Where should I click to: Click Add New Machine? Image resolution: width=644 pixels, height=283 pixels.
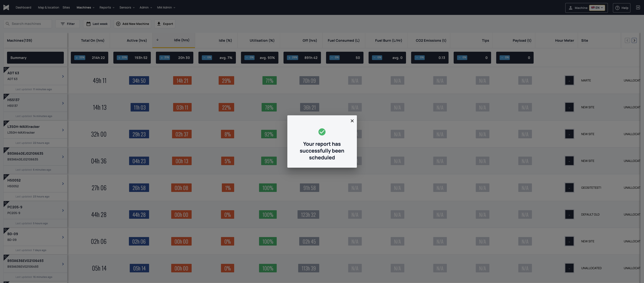133,24
